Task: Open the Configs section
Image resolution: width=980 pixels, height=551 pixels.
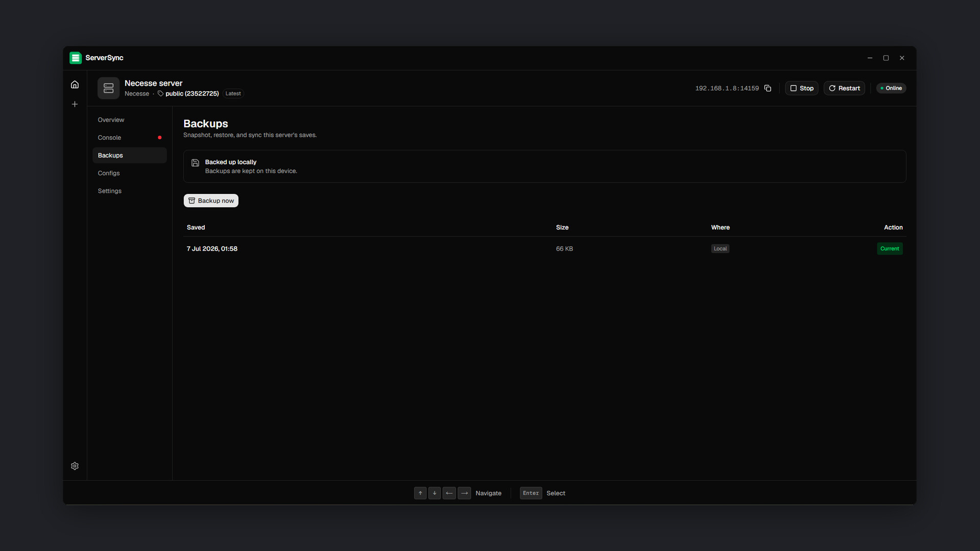Action: [129, 173]
